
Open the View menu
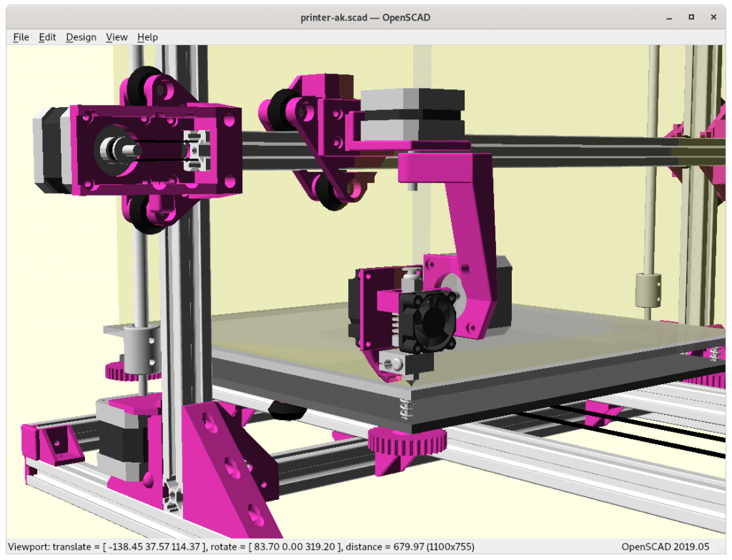click(x=117, y=37)
